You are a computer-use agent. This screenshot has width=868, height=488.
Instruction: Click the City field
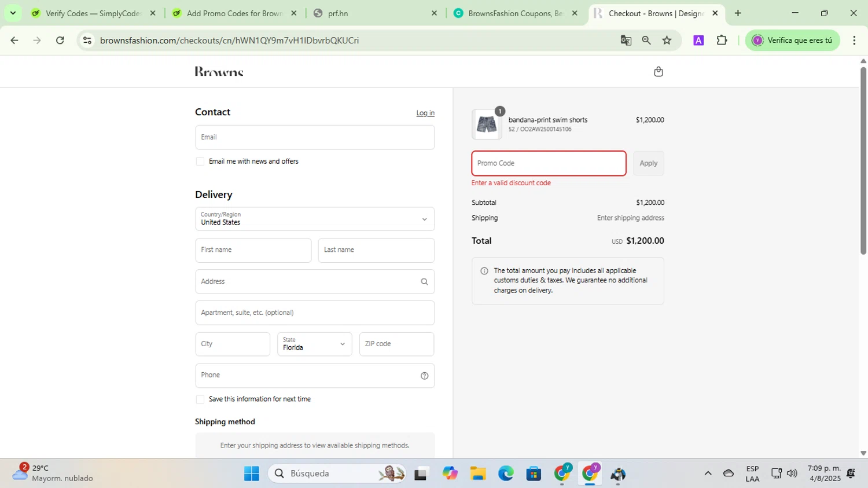(233, 344)
